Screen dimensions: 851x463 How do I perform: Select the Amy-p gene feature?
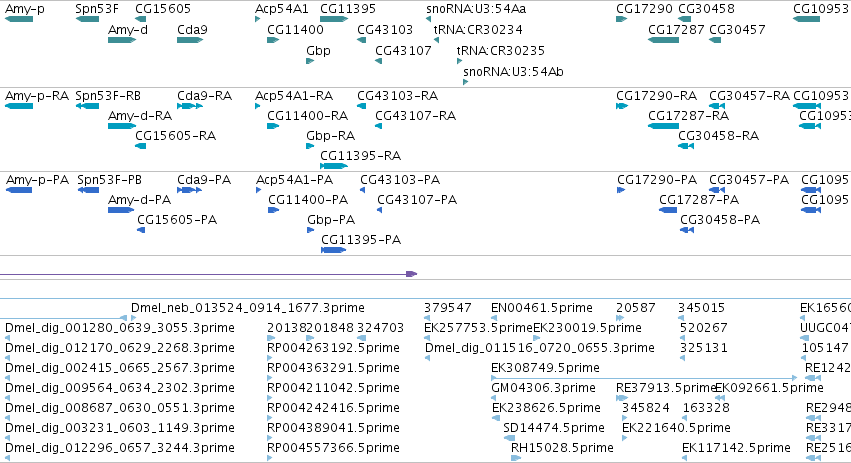[x=19, y=20]
